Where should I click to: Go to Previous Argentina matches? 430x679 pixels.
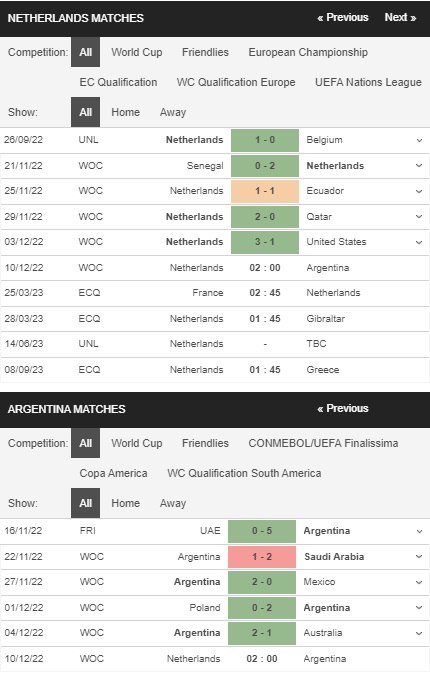(343, 408)
